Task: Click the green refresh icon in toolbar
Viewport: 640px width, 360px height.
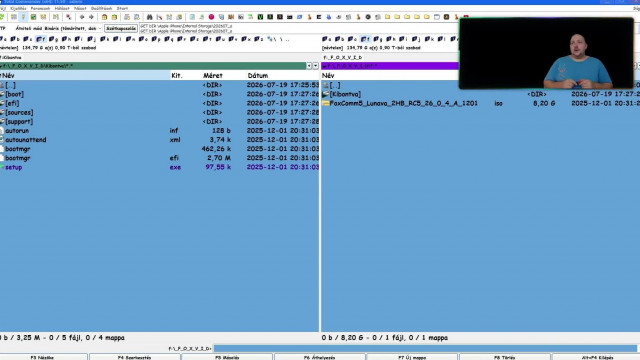Action: (2, 17)
